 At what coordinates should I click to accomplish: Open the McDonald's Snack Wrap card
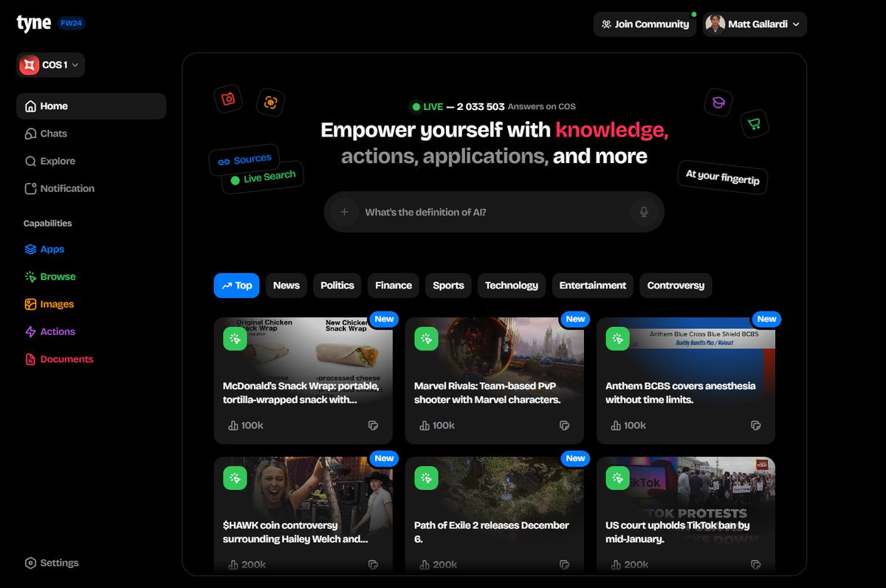click(303, 381)
